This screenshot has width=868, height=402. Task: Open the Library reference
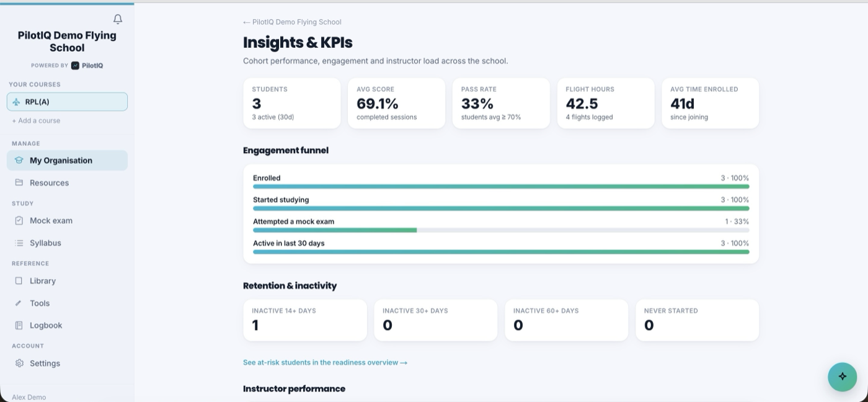point(67,280)
